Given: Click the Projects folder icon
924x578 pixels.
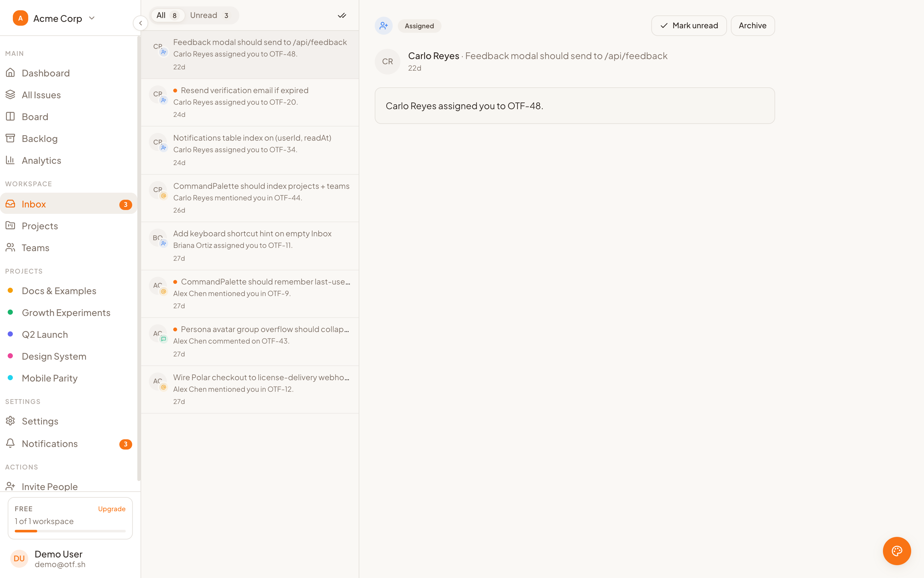Looking at the screenshot, I should tap(10, 225).
